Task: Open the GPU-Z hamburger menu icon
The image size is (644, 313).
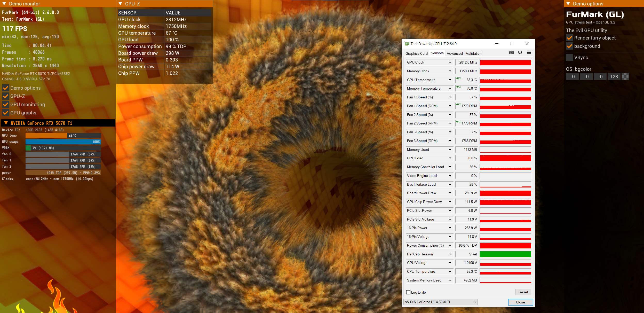Action: 529,52
